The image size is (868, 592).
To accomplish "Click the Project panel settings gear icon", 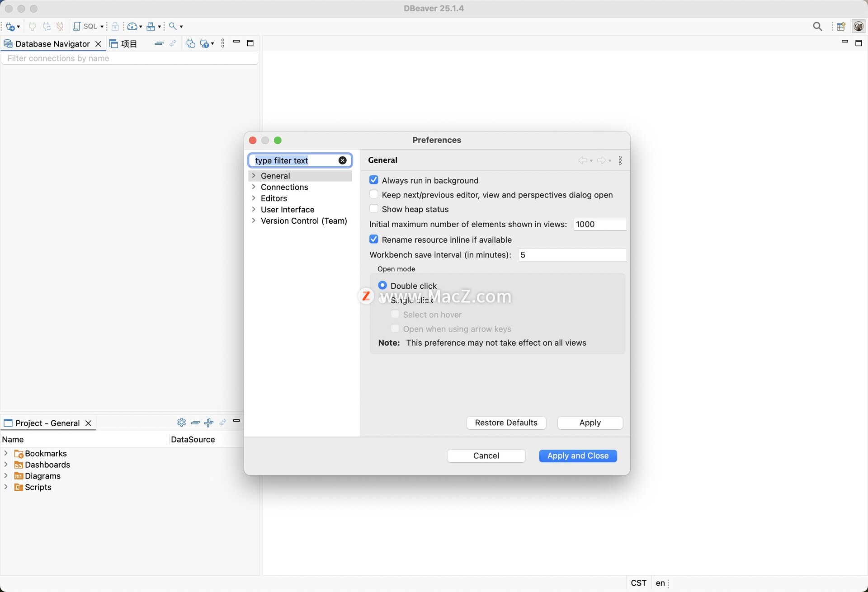I will click(181, 422).
